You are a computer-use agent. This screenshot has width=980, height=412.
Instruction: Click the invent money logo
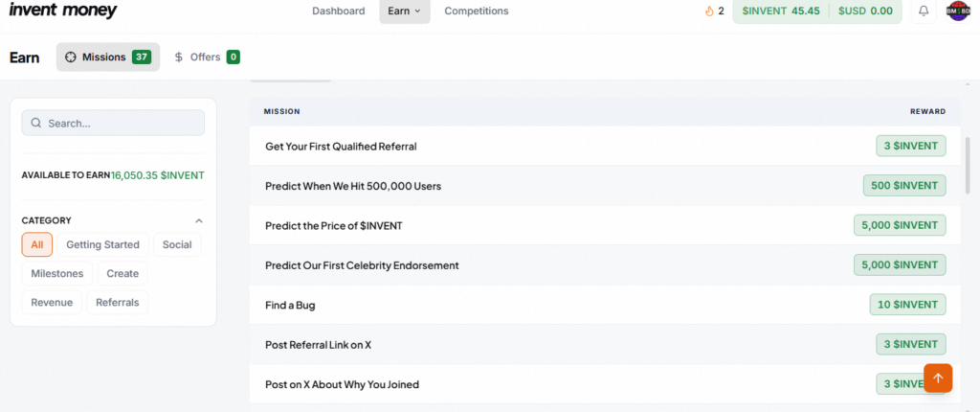pos(63,11)
